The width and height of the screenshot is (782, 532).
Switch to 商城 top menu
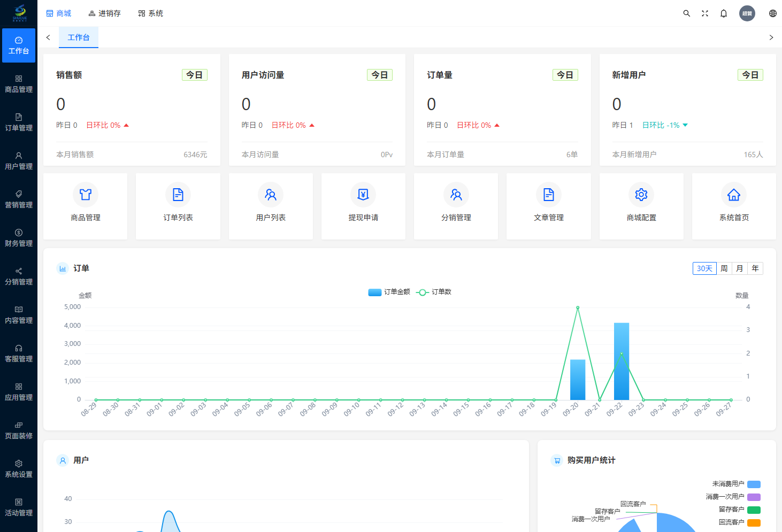click(58, 13)
